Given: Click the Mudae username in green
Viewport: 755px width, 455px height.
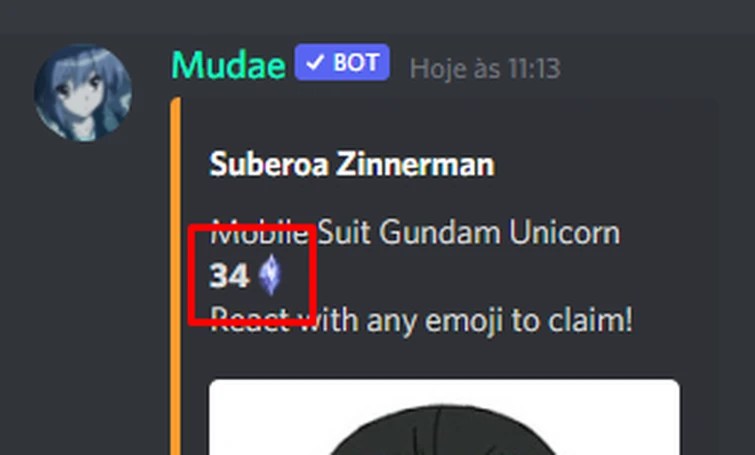Looking at the screenshot, I should (229, 65).
